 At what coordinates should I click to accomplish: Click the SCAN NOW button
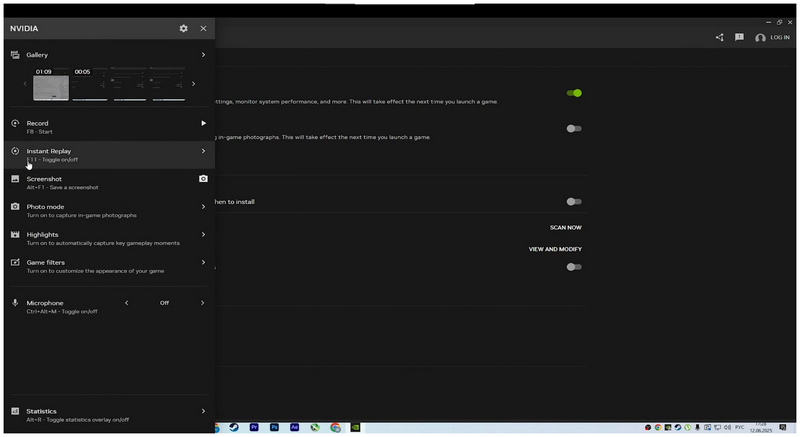point(565,227)
